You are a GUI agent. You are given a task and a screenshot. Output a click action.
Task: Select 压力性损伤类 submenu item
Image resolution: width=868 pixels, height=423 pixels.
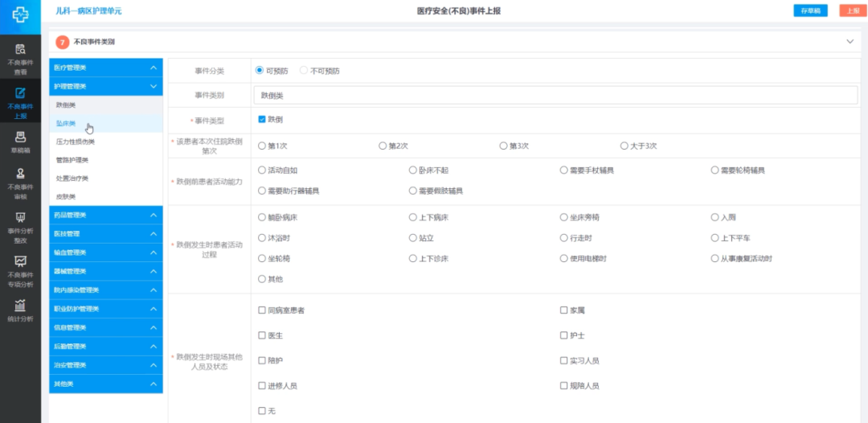tap(106, 142)
